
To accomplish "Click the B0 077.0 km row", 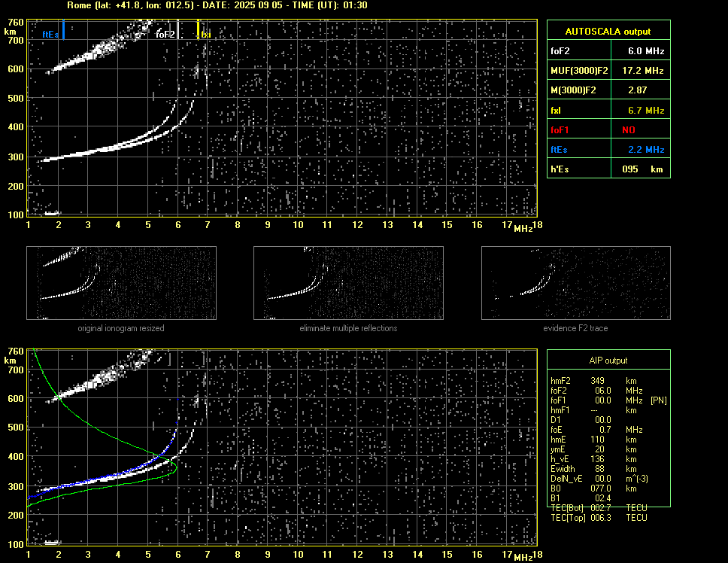I will [x=593, y=488].
